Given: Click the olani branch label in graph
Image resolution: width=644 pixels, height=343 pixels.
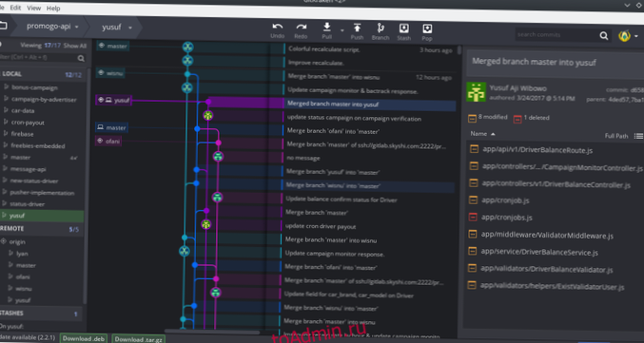Looking at the screenshot, I should 108,142.
